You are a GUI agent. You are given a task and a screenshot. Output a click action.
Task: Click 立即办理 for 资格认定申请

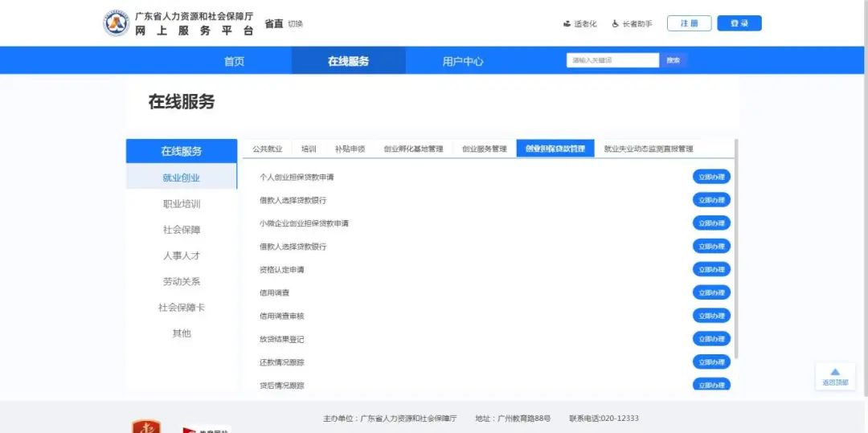coord(711,269)
